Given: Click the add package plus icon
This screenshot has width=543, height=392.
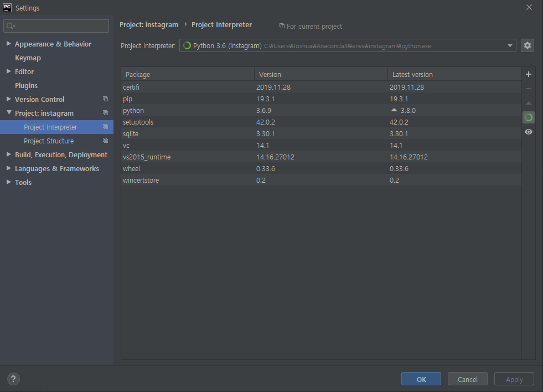Looking at the screenshot, I should coord(529,74).
